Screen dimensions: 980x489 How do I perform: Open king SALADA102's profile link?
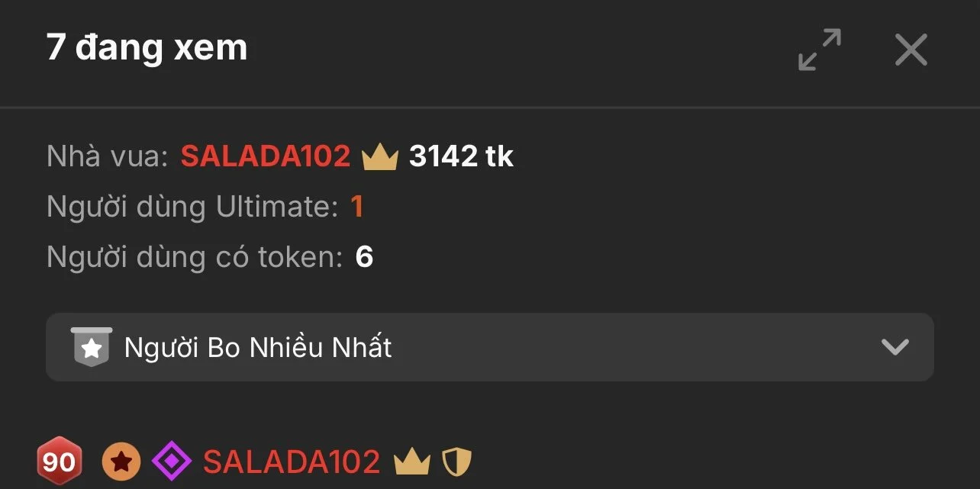point(265,156)
